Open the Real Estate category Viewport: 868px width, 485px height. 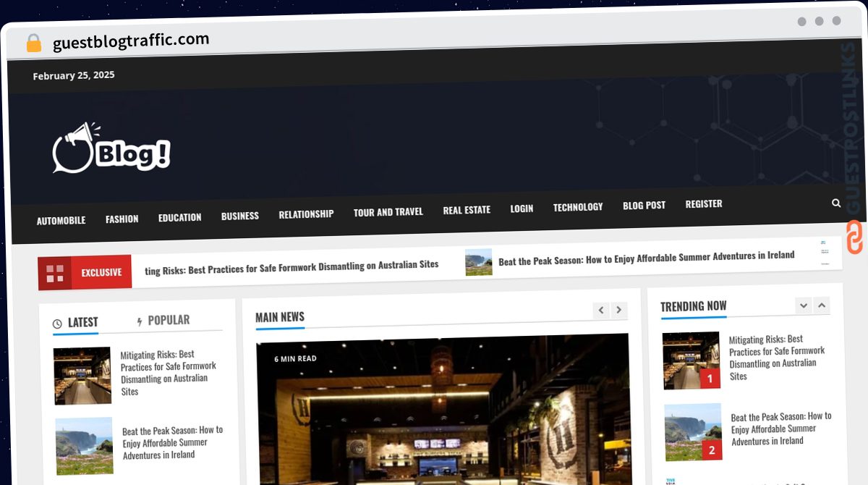click(467, 210)
